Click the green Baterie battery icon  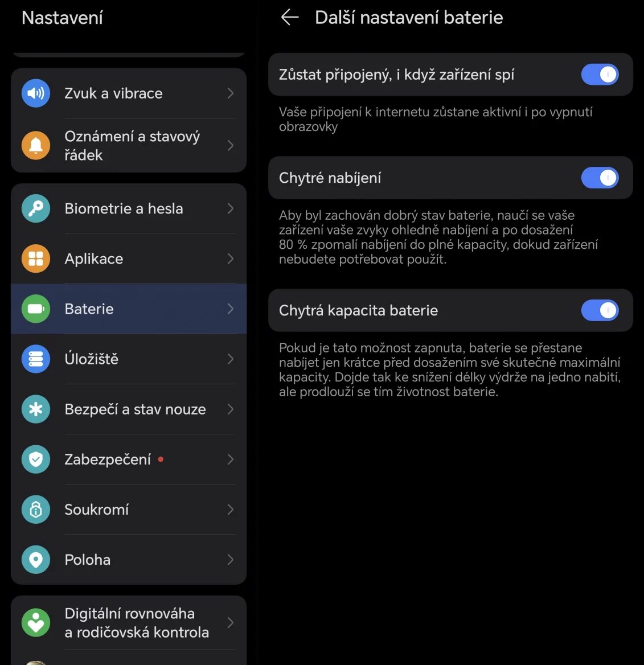click(36, 309)
